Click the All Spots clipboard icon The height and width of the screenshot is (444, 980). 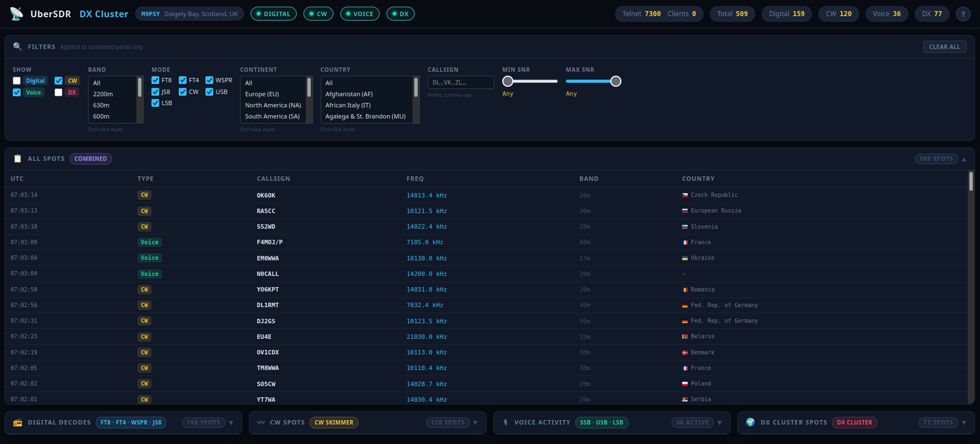[17, 159]
